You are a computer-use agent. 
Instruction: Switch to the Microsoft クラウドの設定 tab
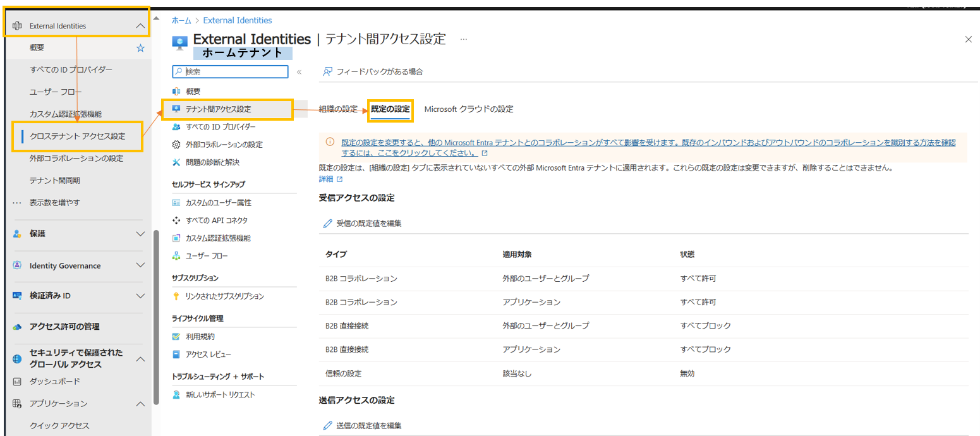click(x=469, y=109)
